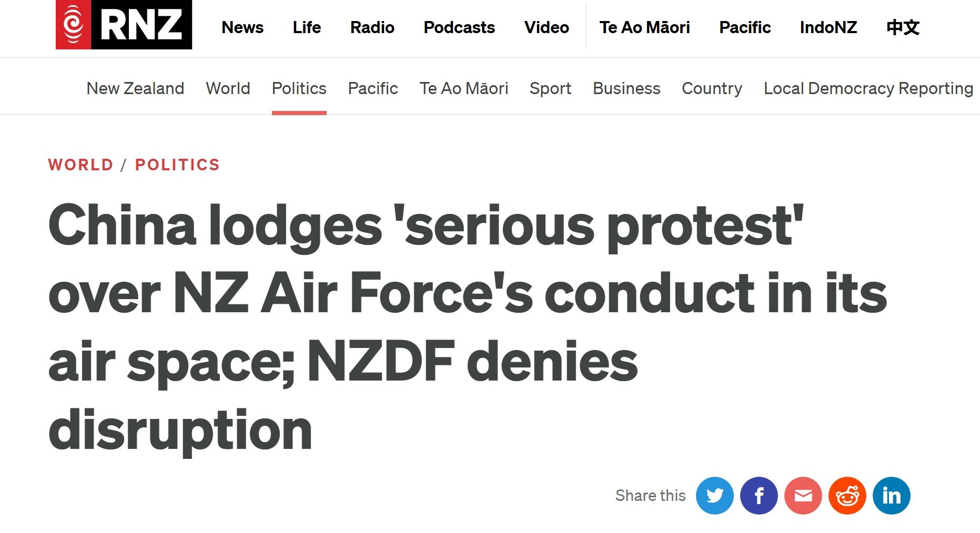Switch to the Chinese language site
The height and width of the screenshot is (533, 980).
(x=903, y=27)
